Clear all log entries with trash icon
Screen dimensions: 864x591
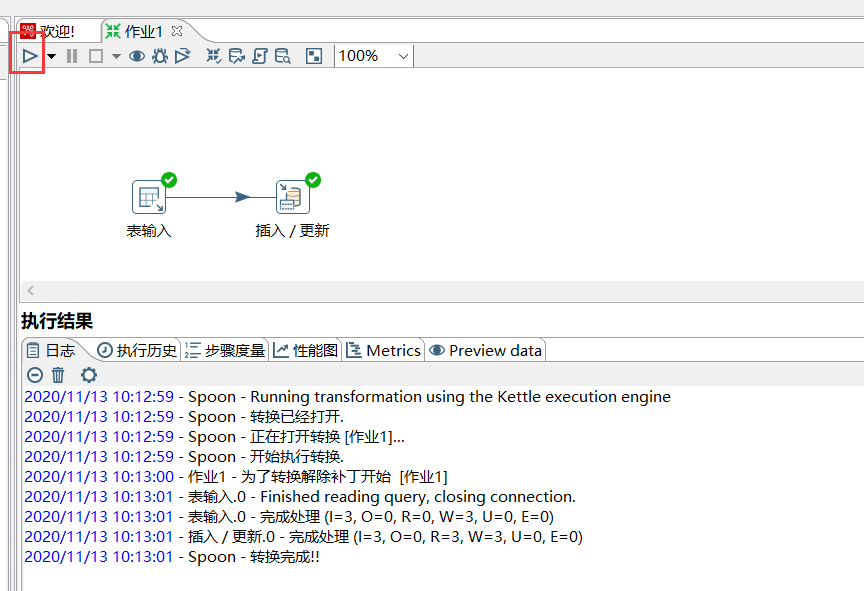pos(57,375)
